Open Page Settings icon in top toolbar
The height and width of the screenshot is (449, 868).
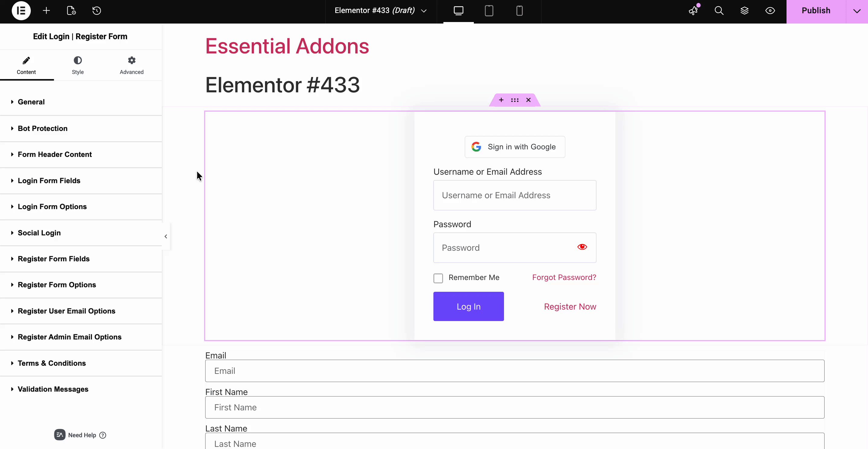[x=71, y=11]
